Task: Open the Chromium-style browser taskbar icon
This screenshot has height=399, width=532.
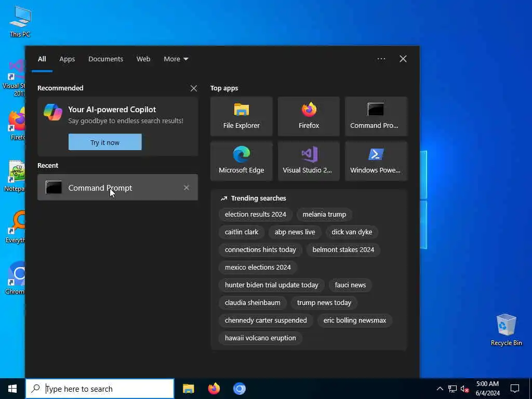Action: 240,389
